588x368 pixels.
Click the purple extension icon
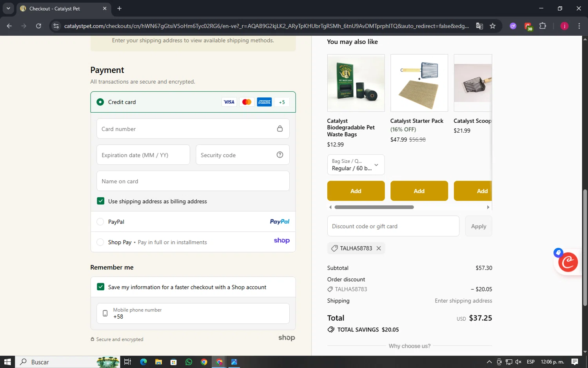(513, 26)
